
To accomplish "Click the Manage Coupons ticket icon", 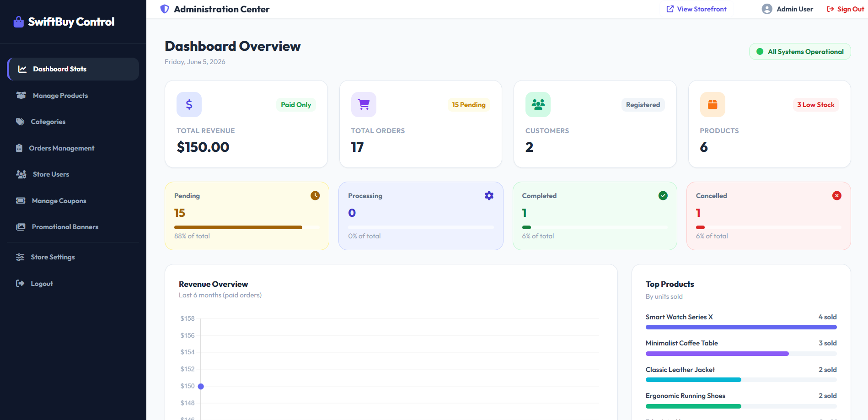I will pos(21,201).
